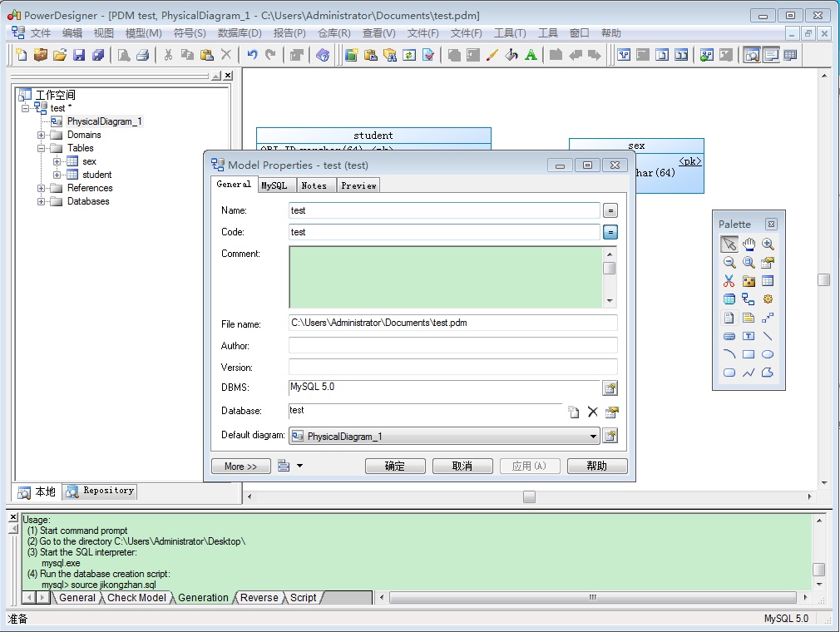Image resolution: width=840 pixels, height=632 pixels.
Task: Click inside the Comment text area
Action: (x=446, y=277)
